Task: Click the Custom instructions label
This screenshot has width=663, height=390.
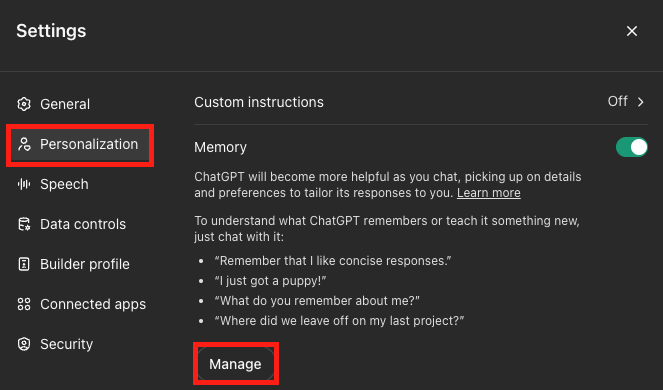Action: pyautogui.click(x=259, y=102)
